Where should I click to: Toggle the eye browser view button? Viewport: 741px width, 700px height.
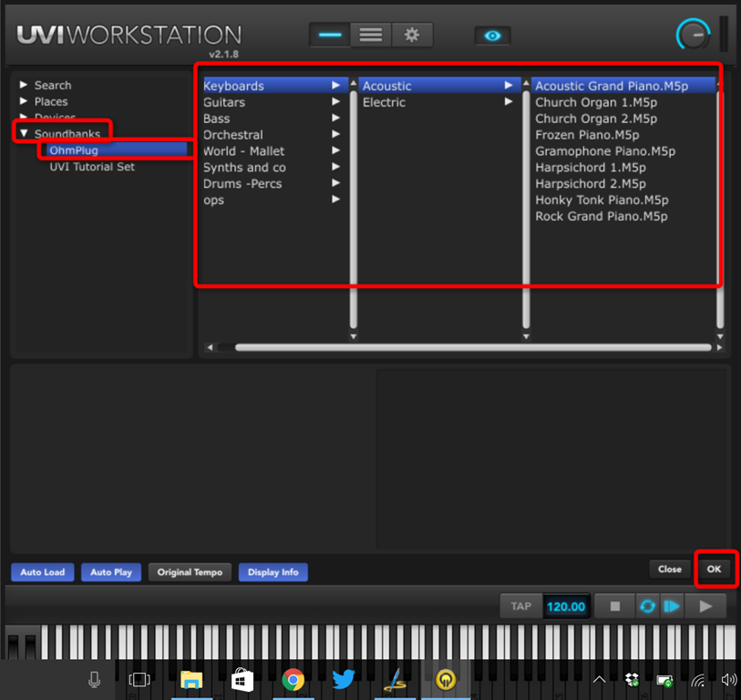pos(492,36)
